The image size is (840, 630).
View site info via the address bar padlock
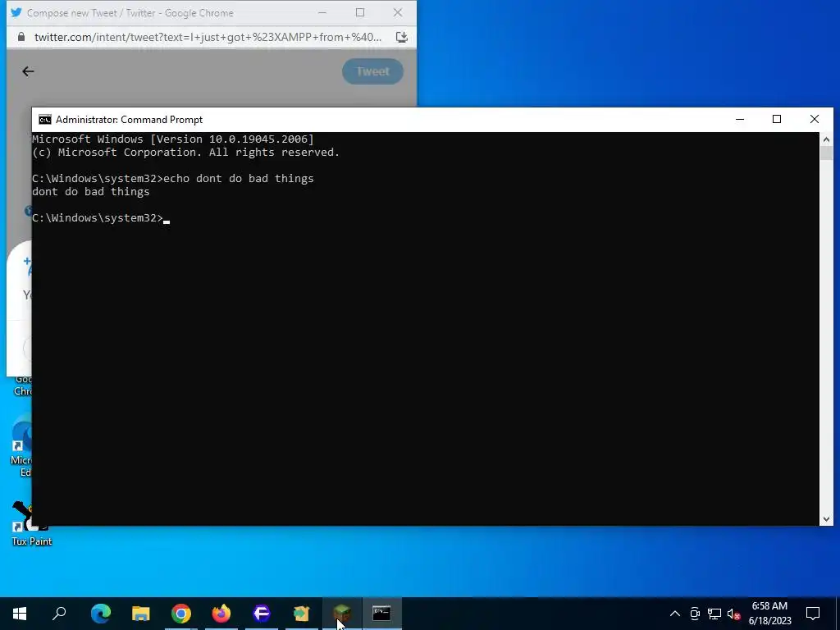point(21,37)
